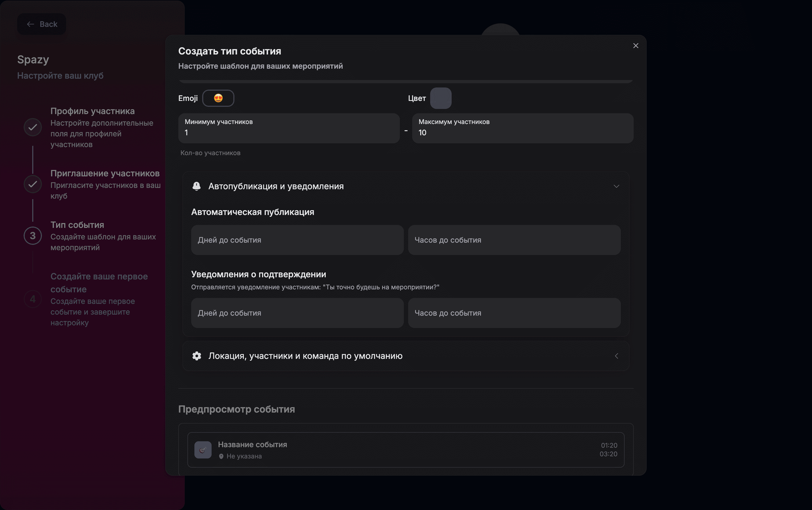Screen dimensions: 812x510
Task: Click the left arrow icon inside Back button
Action: [x=31, y=24]
